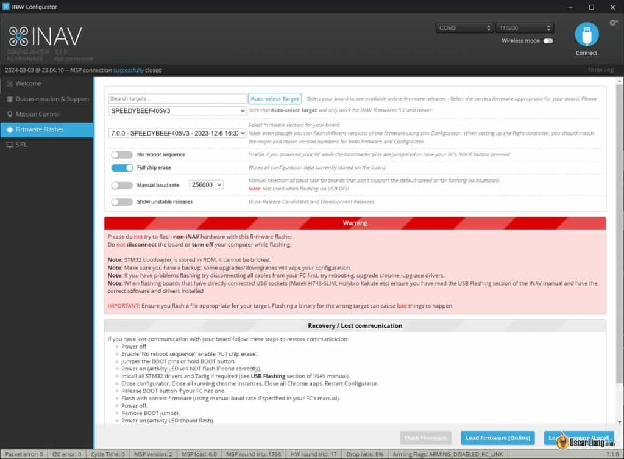Click the 'Power off' first recovery step
The height and width of the screenshot is (459, 624).
tap(134, 346)
